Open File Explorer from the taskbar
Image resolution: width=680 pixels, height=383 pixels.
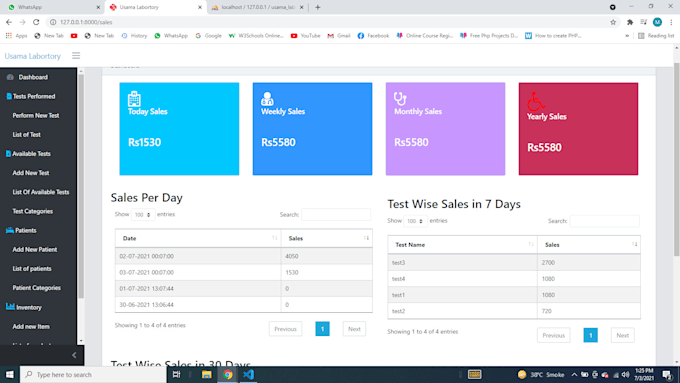coord(206,374)
